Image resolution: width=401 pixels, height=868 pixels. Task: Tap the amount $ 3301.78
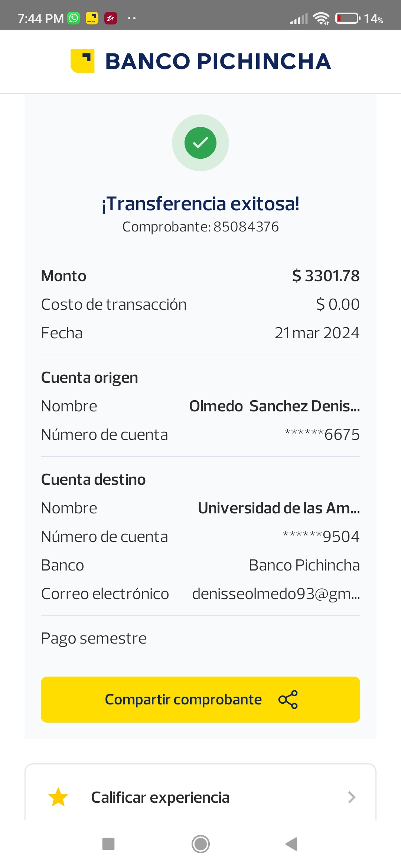[326, 276]
